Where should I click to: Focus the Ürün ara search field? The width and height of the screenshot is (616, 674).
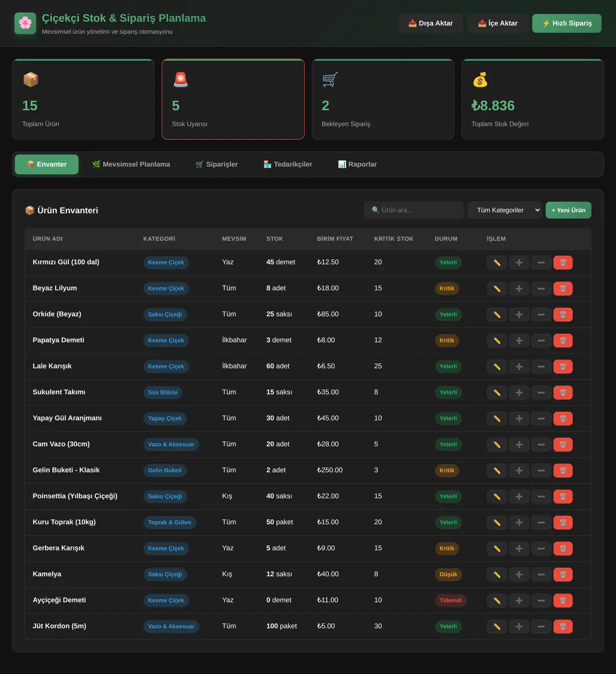(414, 210)
